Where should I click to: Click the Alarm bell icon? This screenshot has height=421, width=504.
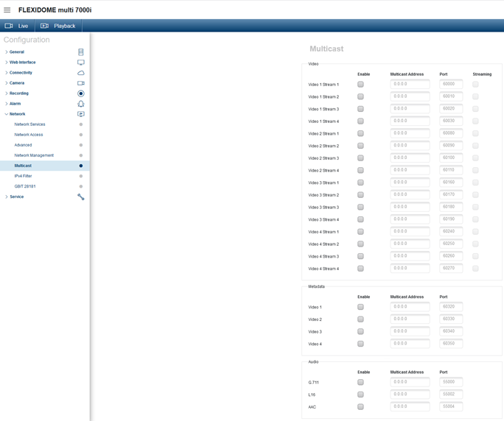[81, 104]
